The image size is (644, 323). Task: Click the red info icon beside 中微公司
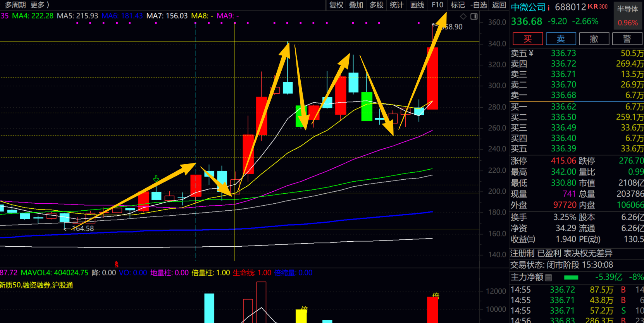[549, 7]
